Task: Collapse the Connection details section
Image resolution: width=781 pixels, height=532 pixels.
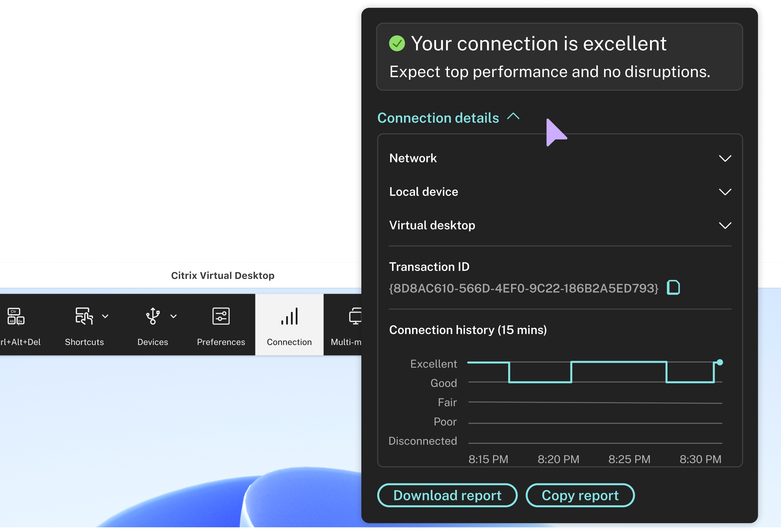Action: click(x=449, y=118)
